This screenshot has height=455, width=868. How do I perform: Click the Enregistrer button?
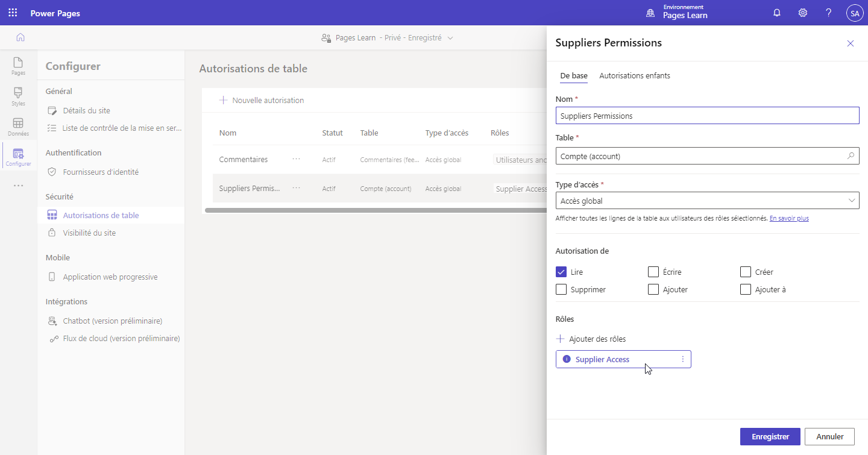tap(770, 436)
